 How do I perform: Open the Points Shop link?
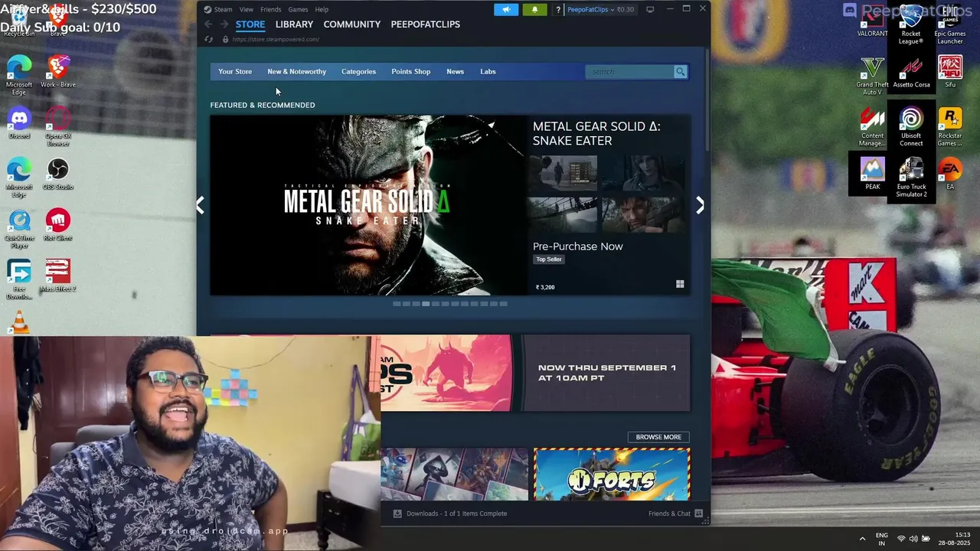point(410,71)
